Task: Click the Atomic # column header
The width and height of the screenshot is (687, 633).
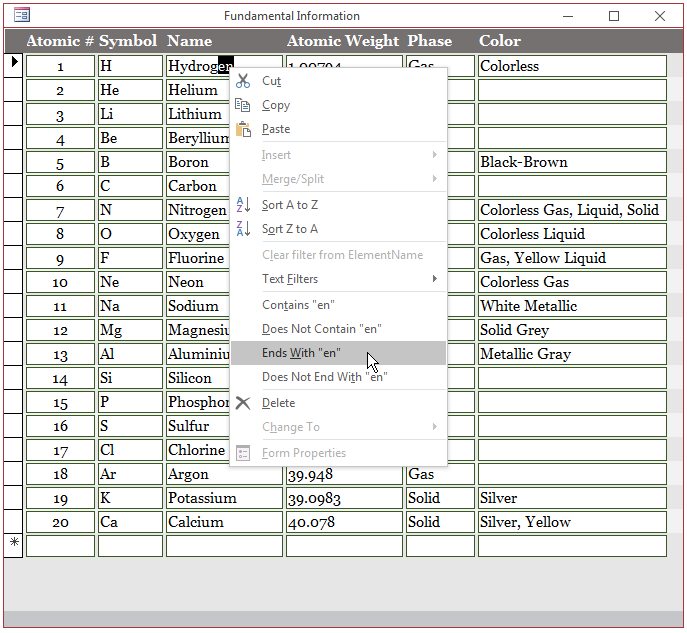Action: click(60, 41)
